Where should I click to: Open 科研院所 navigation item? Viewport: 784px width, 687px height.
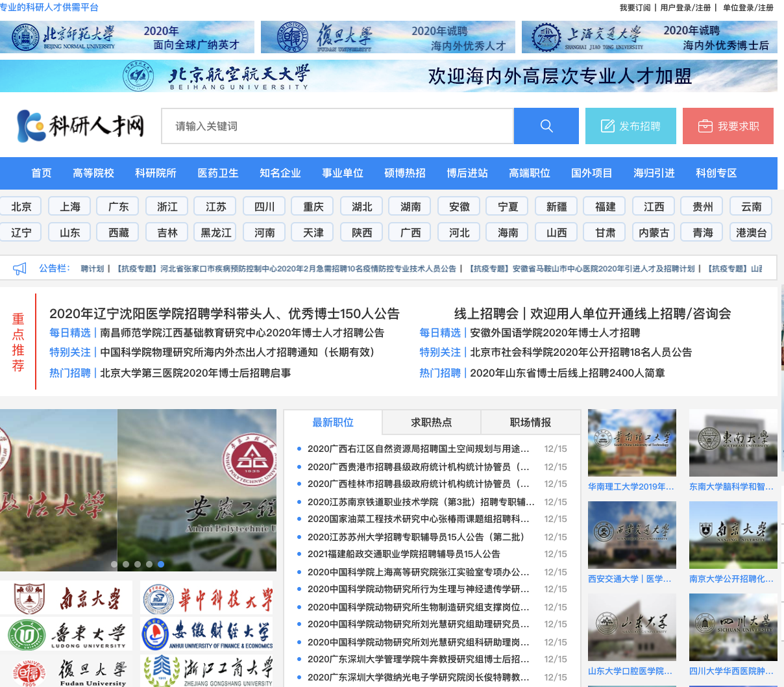pyautogui.click(x=156, y=173)
